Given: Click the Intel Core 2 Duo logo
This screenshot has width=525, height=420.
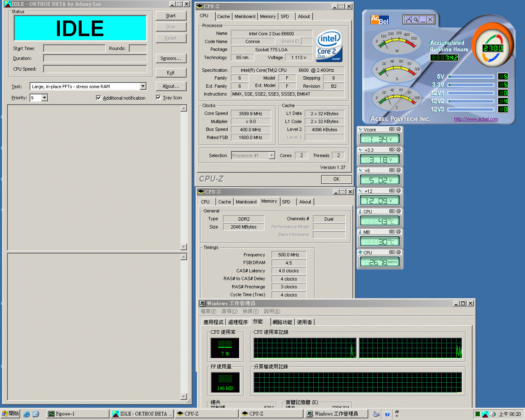Looking at the screenshot, I should 329,46.
